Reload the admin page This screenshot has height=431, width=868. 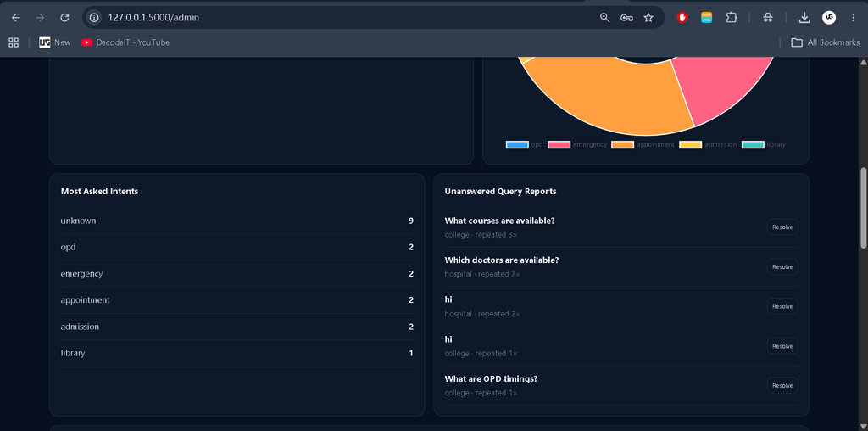[64, 18]
